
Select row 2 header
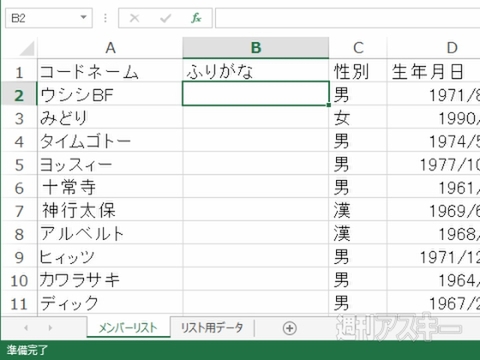19,95
